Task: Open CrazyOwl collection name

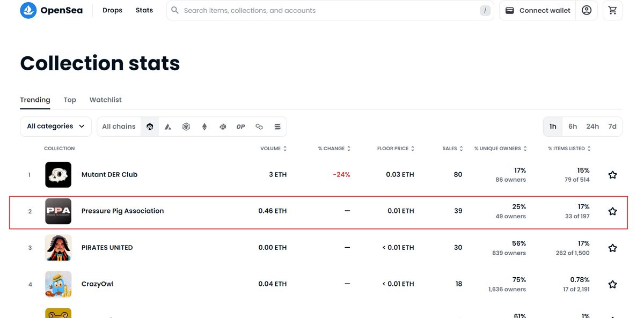Action: 98,284
